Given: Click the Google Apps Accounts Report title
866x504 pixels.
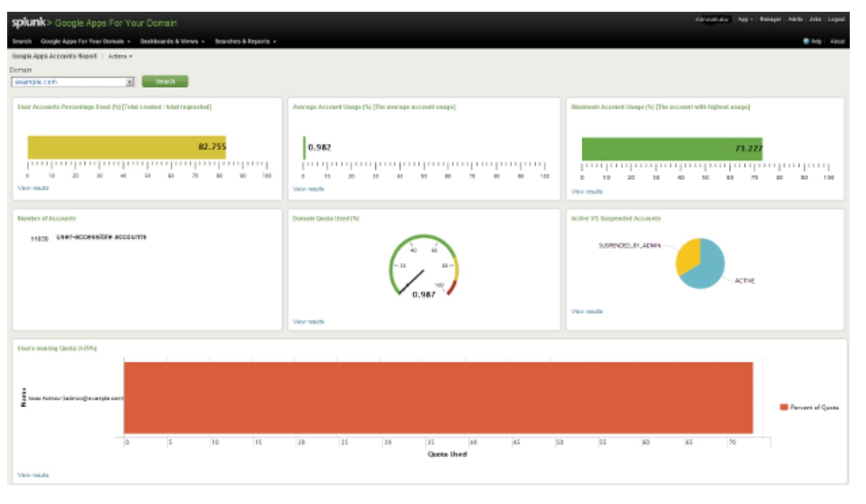Looking at the screenshot, I should [x=54, y=57].
